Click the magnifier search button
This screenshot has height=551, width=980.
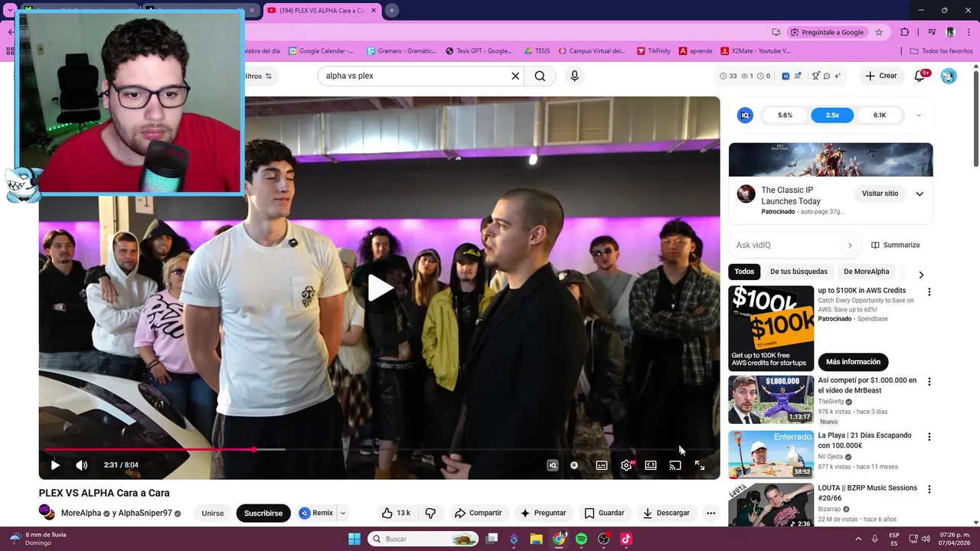[540, 76]
